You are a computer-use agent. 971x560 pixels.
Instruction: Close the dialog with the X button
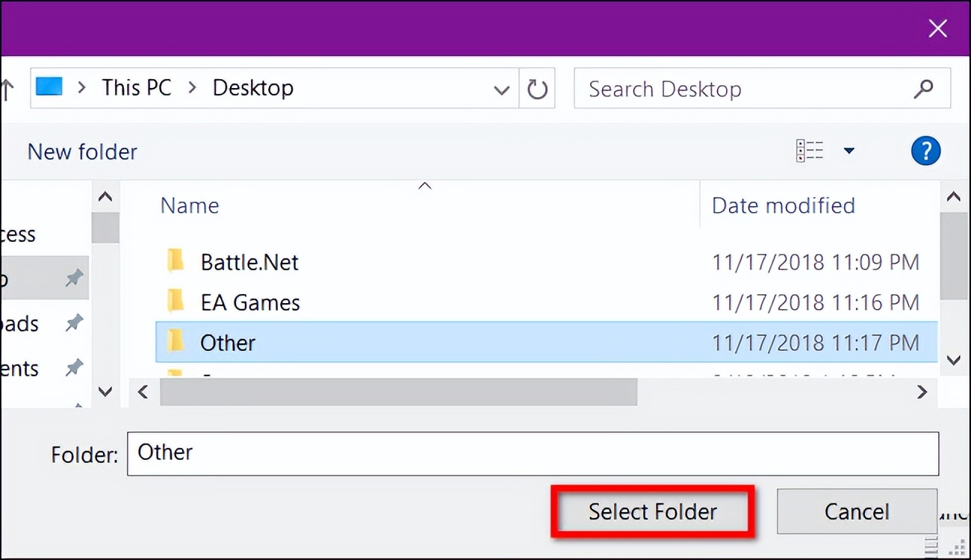click(x=937, y=28)
